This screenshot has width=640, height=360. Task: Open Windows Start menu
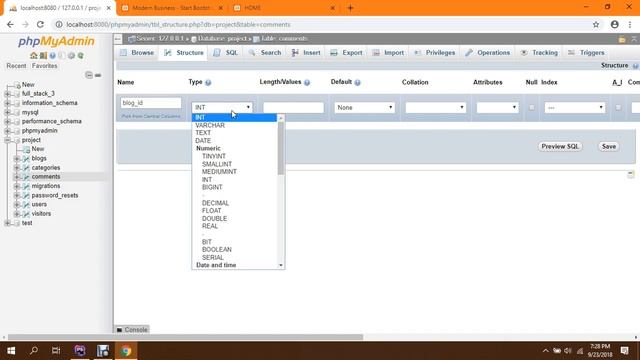(x=11, y=351)
